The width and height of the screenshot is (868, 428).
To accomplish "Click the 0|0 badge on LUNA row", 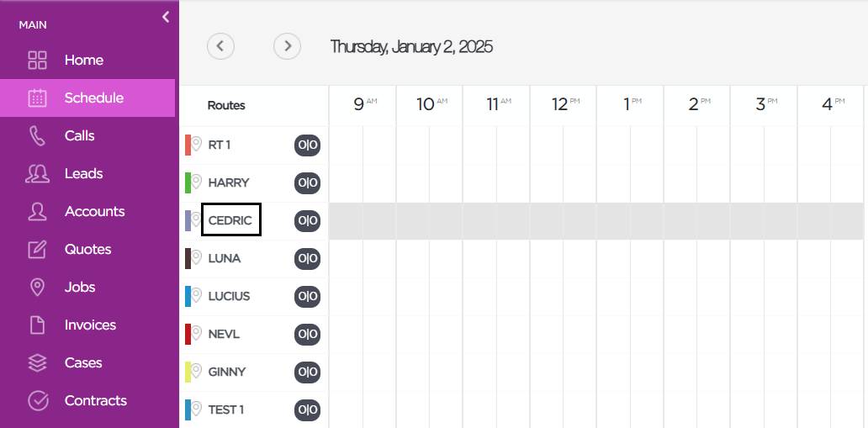I will point(307,258).
